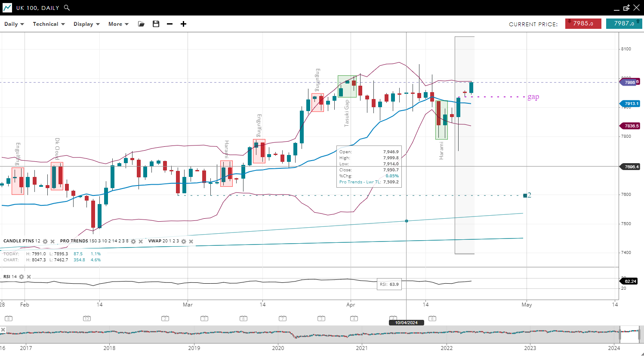Click the pop-out chart window icon
Viewport: 644px width, 356px height.
pyautogui.click(x=626, y=8)
